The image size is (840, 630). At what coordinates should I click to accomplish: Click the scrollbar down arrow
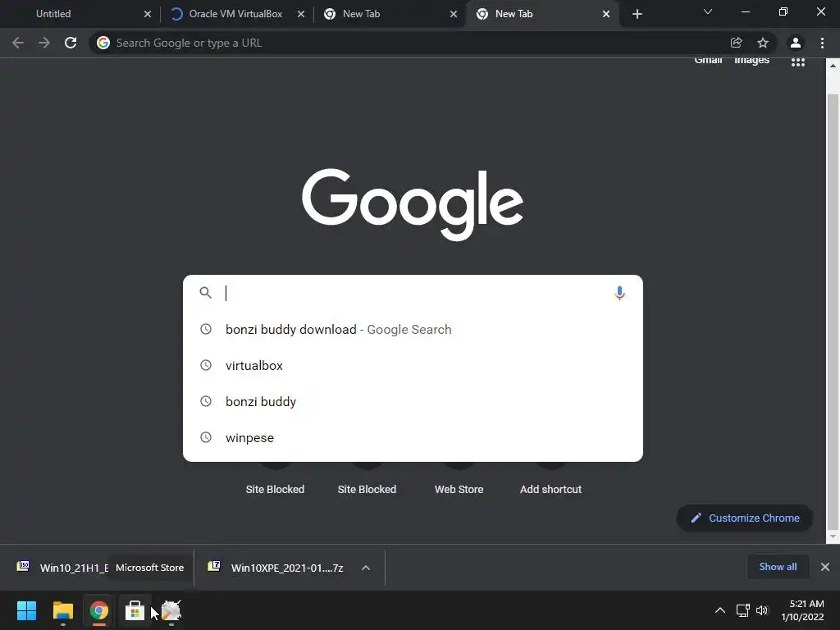833,536
